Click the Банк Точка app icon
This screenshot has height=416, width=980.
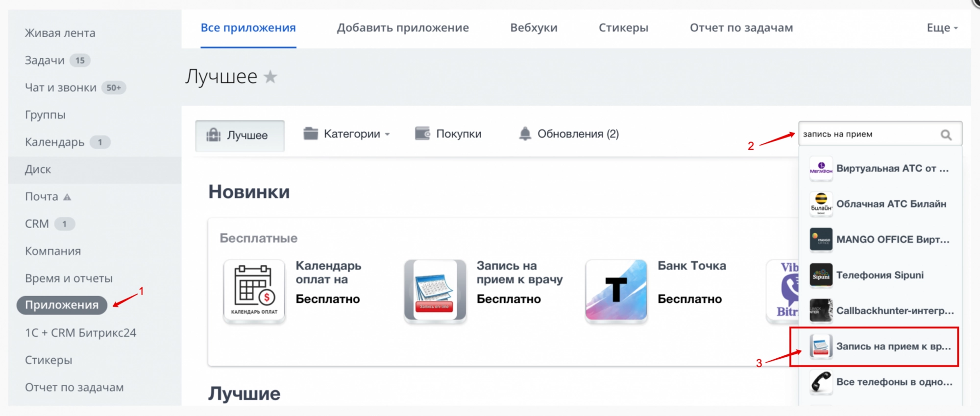[616, 291]
